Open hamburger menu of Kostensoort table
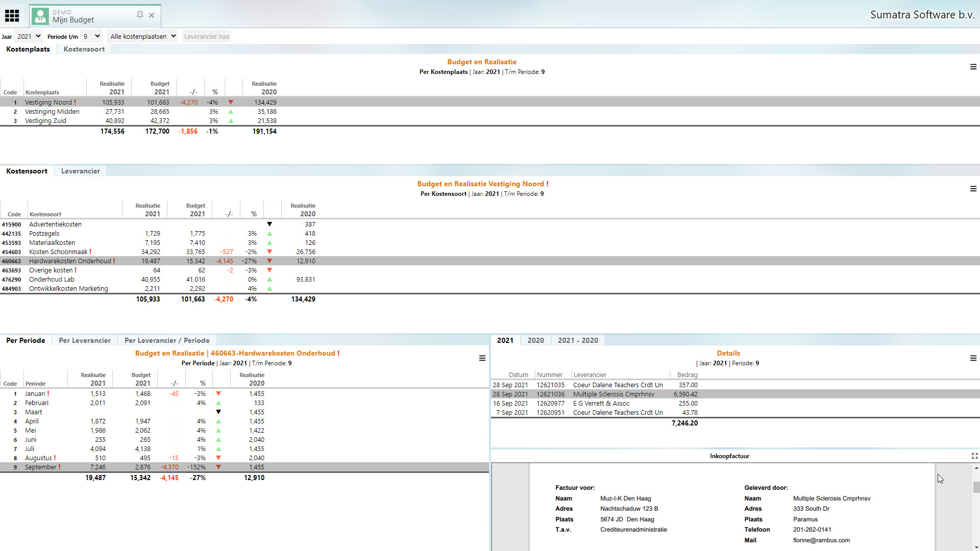This screenshot has height=551, width=980. point(973,189)
